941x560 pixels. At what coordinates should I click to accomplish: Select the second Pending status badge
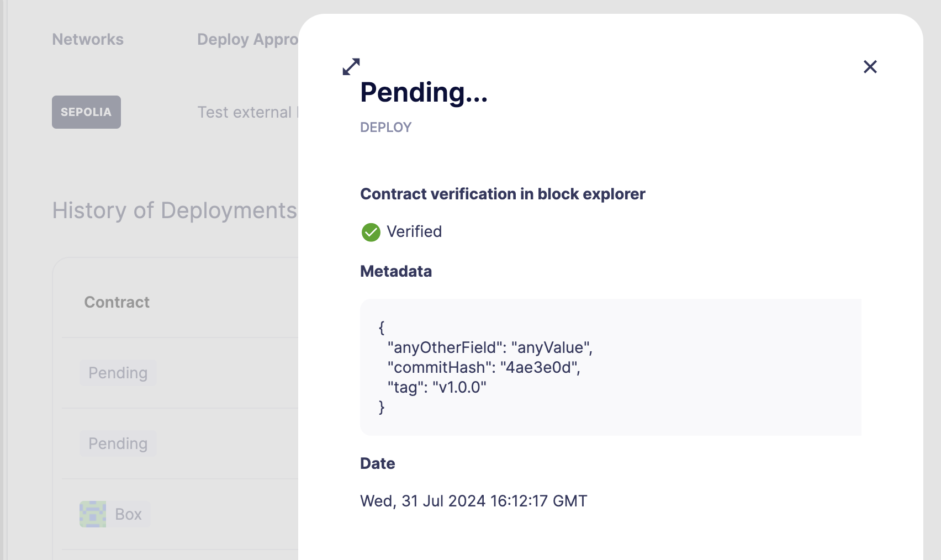point(118,443)
